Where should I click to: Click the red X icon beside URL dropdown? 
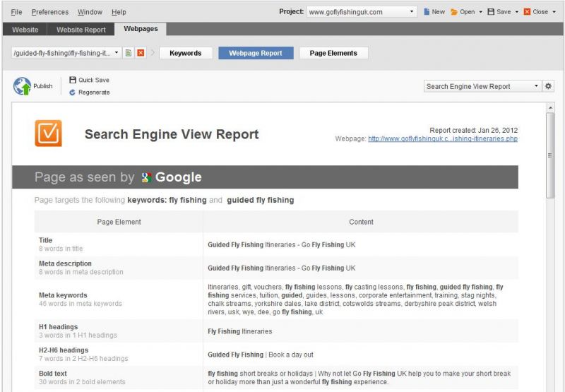[x=141, y=53]
